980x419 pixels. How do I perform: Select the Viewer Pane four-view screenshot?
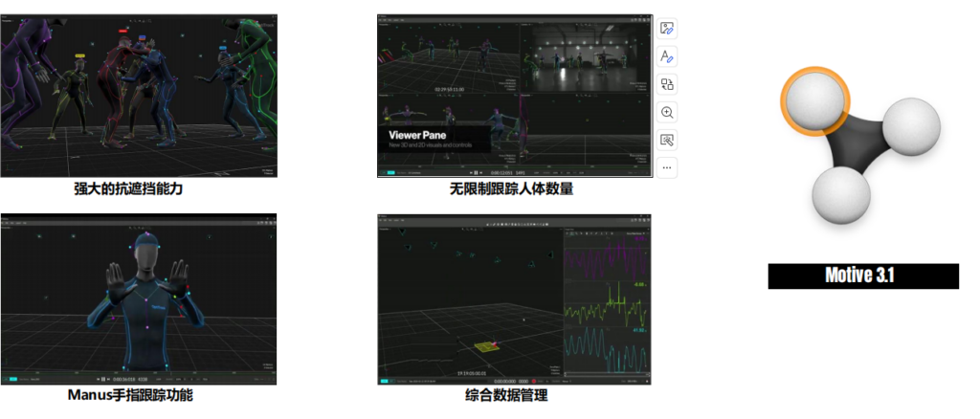tap(515, 97)
